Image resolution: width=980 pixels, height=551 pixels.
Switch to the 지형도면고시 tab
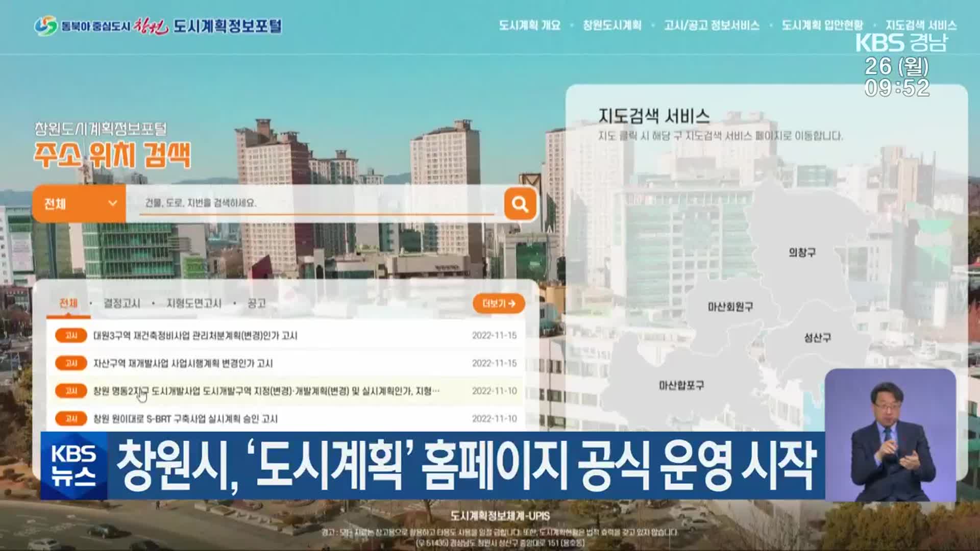194,303
